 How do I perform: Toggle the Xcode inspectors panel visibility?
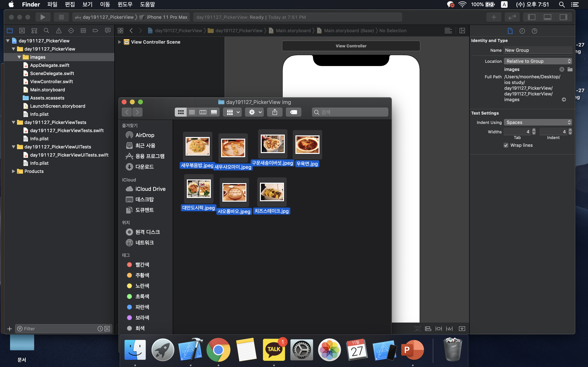[x=563, y=17]
